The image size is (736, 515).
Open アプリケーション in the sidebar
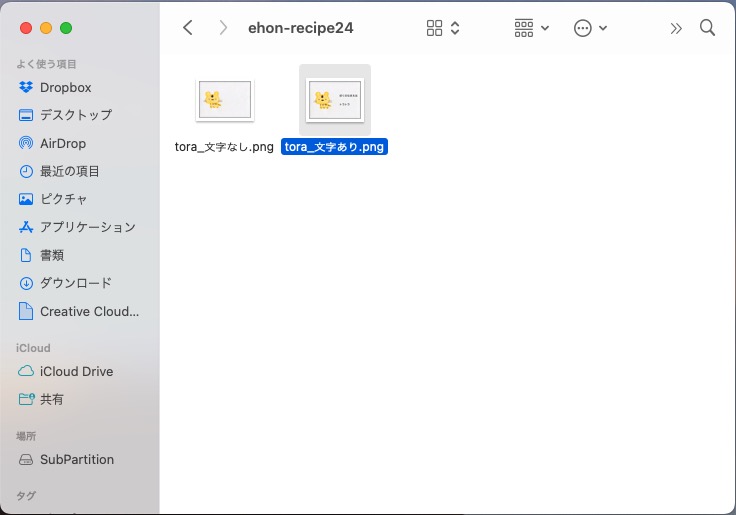[87, 227]
